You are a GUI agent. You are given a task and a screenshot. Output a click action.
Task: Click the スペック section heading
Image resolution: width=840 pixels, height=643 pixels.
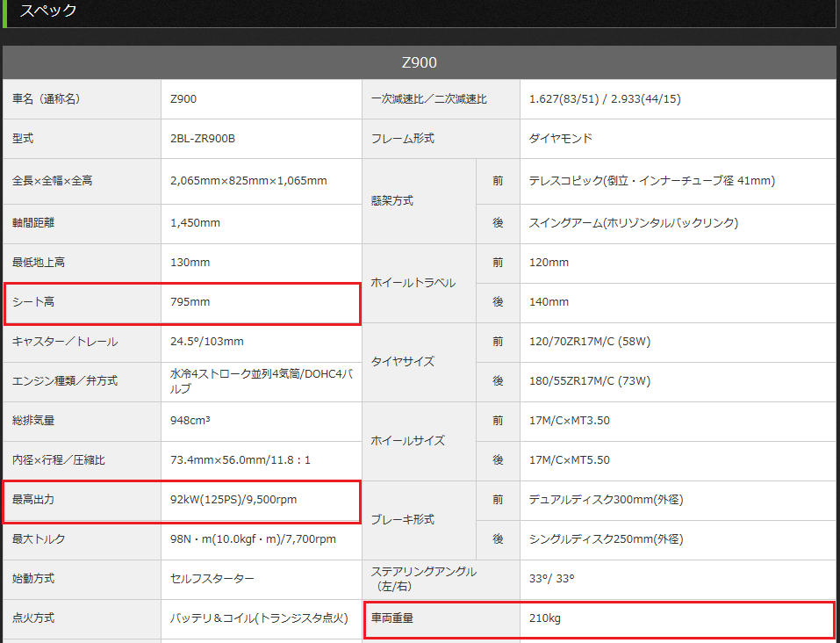(48, 11)
